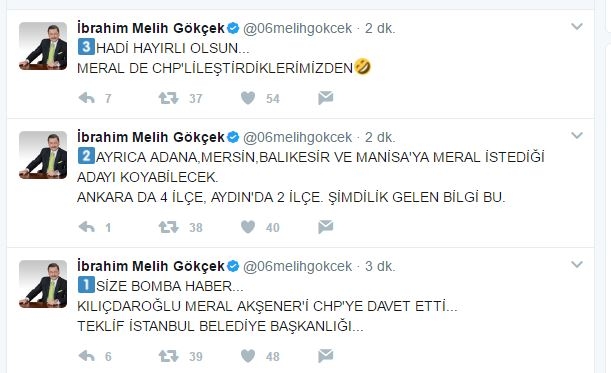Expand options chevron on AYRICA ADANA tweet
The width and height of the screenshot is (611, 373).
coord(577,136)
